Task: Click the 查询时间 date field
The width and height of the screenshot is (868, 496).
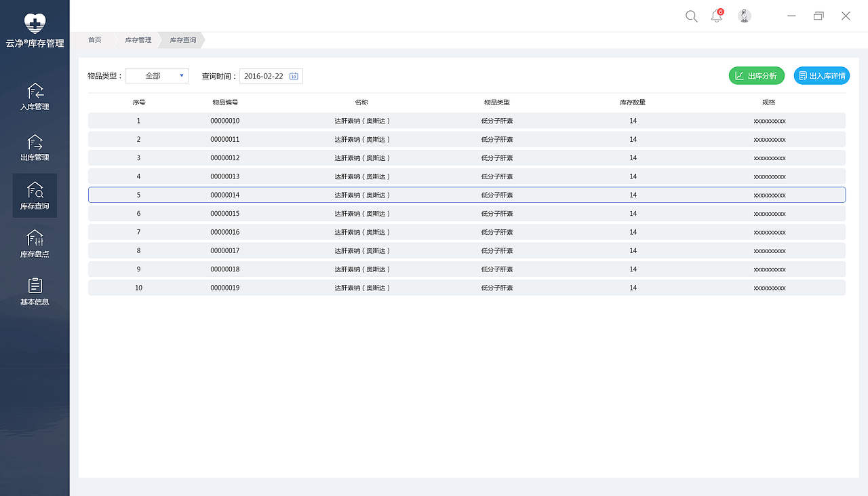Action: pyautogui.click(x=271, y=76)
